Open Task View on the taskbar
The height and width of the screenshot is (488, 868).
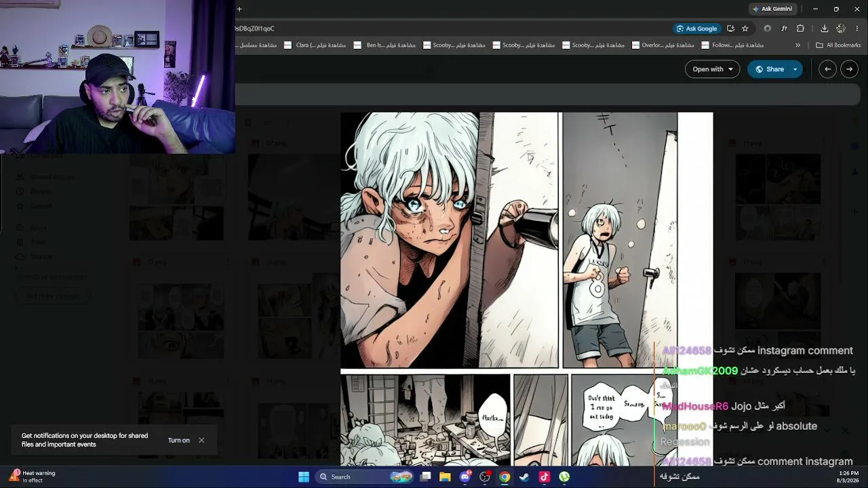(x=426, y=477)
